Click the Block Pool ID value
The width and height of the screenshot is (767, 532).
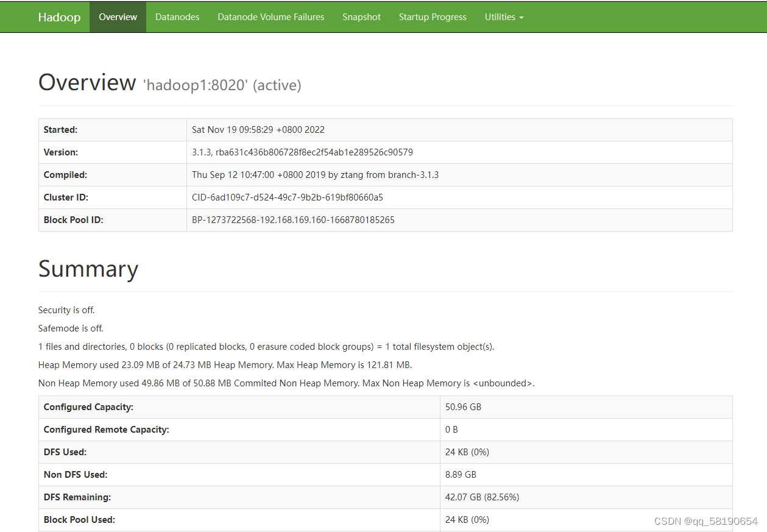pyautogui.click(x=292, y=219)
